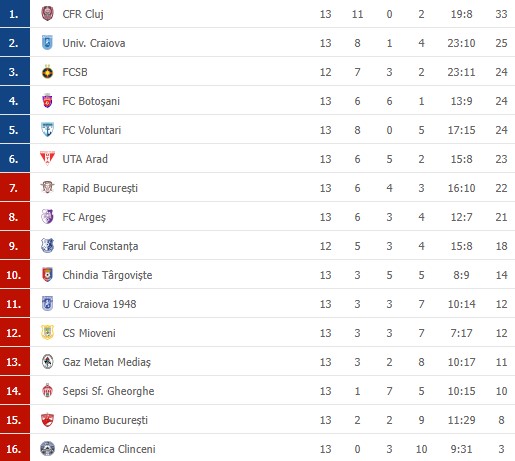The height and width of the screenshot is (461, 515).
Task: Click the FCSB club badge
Action: (x=47, y=72)
